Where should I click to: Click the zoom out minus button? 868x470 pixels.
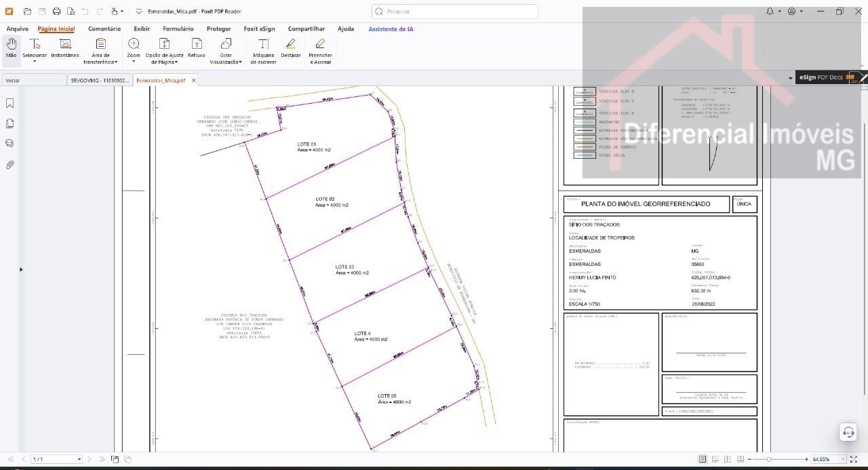click(x=750, y=459)
